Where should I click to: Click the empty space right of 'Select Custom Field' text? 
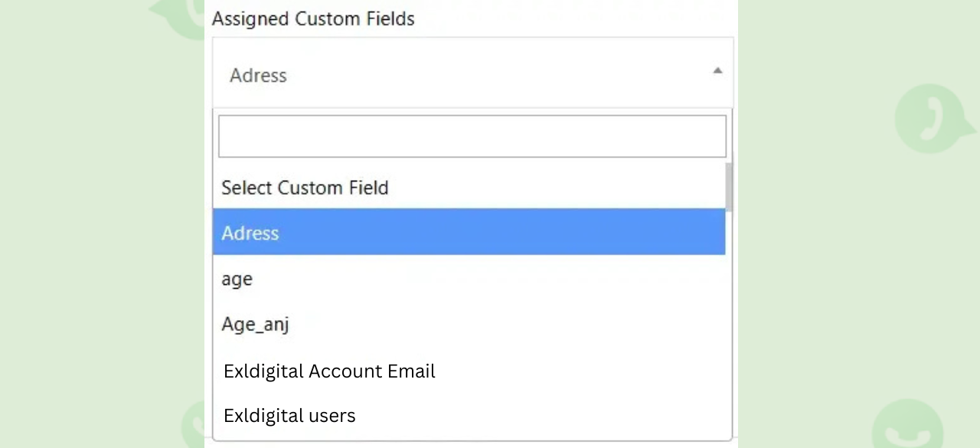(x=557, y=188)
